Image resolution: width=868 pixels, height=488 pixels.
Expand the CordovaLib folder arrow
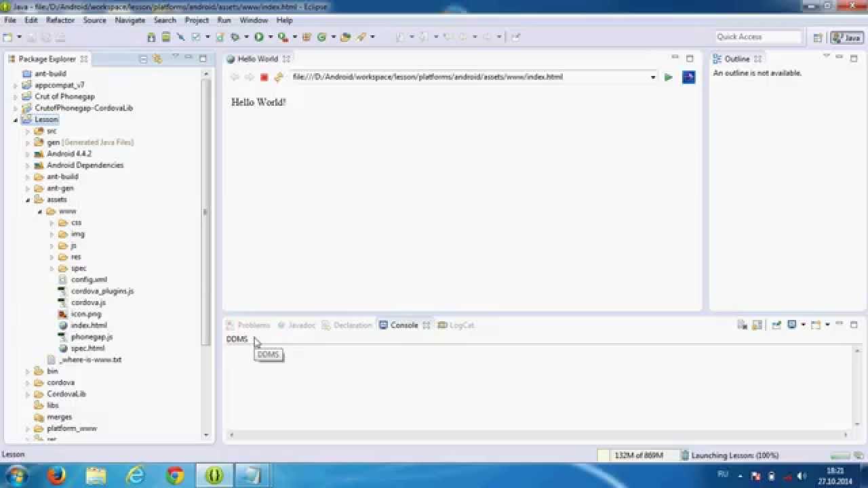click(x=28, y=394)
